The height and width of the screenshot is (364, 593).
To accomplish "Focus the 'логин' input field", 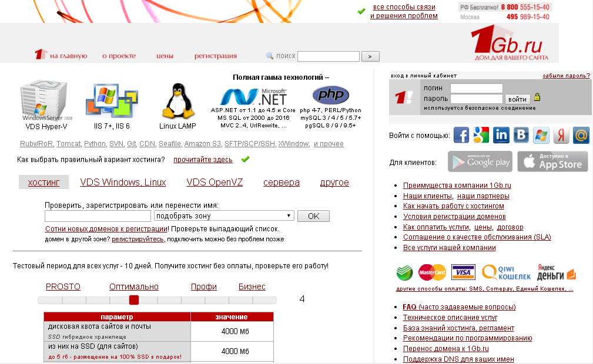I will 477,88.
